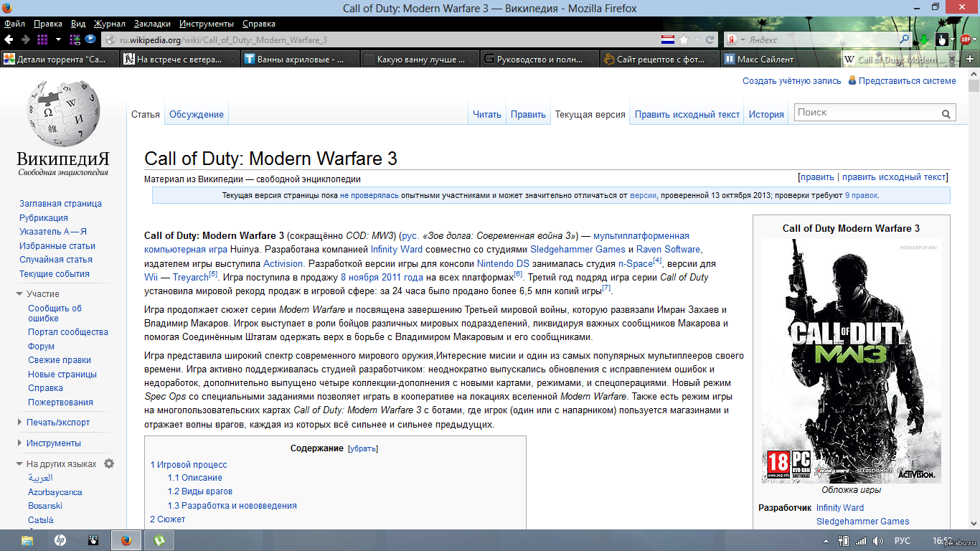Hide the table of contents via убрать
The height and width of the screenshot is (551, 980).
(363, 448)
